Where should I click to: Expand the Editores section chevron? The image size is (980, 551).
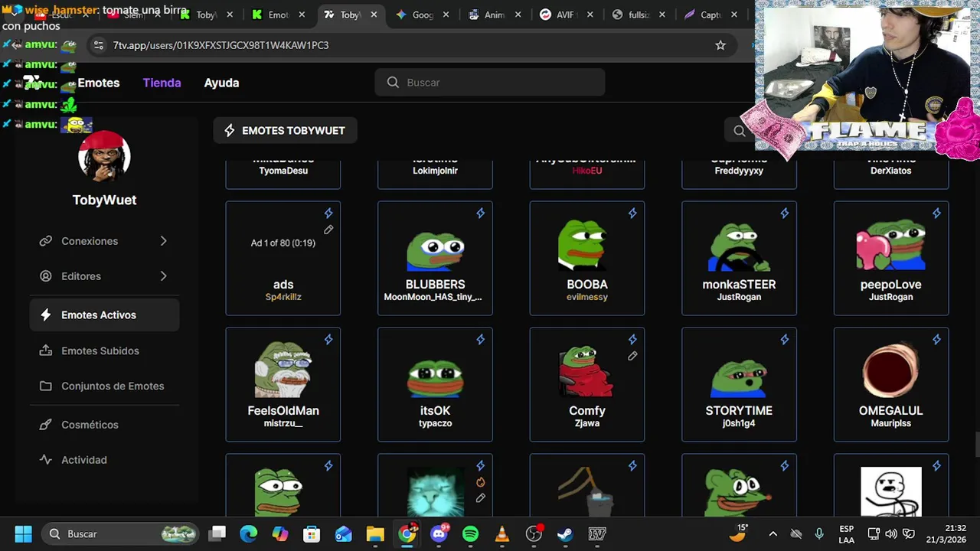(x=163, y=276)
